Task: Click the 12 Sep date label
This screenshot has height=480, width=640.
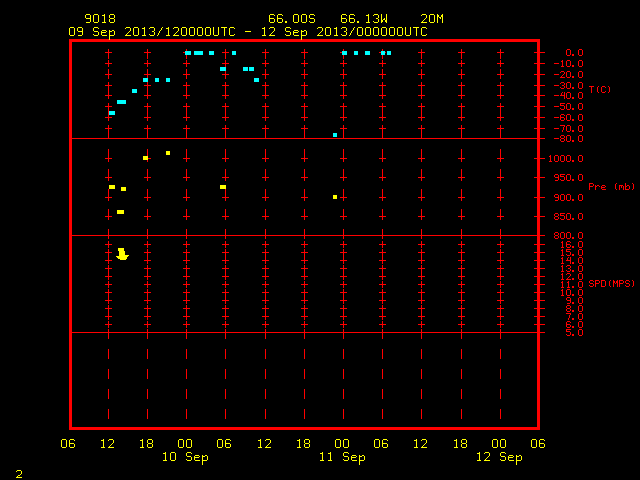Action: pos(499,457)
